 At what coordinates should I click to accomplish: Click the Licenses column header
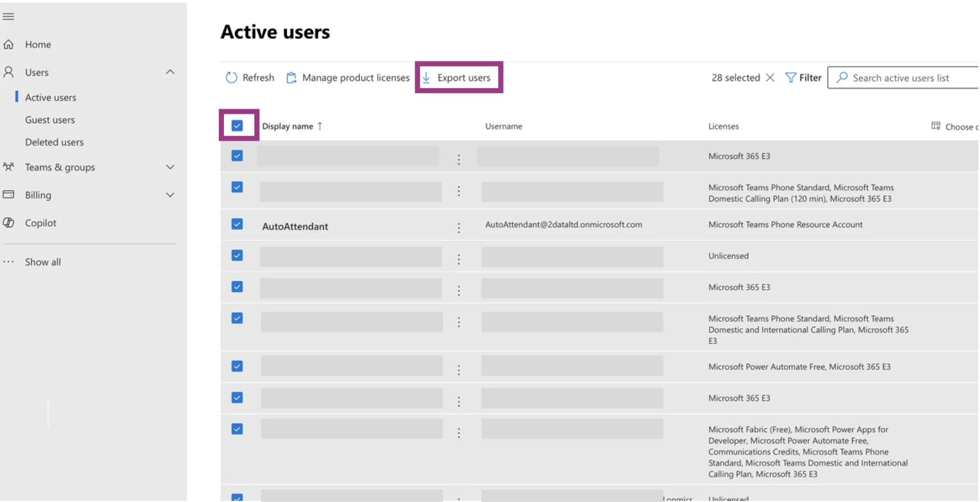pos(723,126)
